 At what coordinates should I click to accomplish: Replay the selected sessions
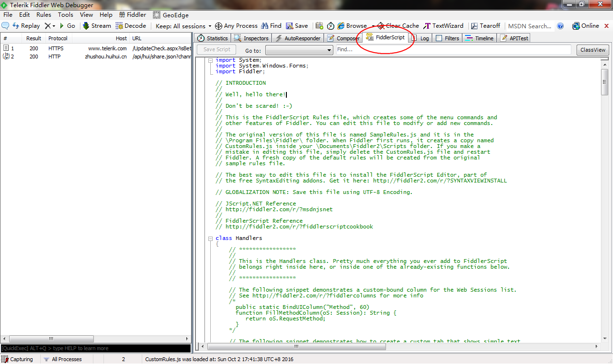(26, 26)
